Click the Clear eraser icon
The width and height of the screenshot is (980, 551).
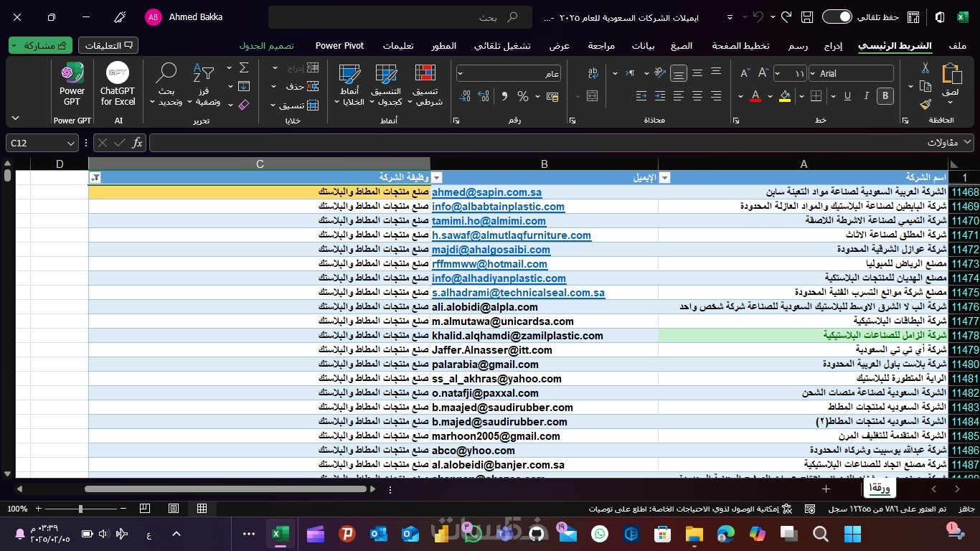pyautogui.click(x=244, y=105)
